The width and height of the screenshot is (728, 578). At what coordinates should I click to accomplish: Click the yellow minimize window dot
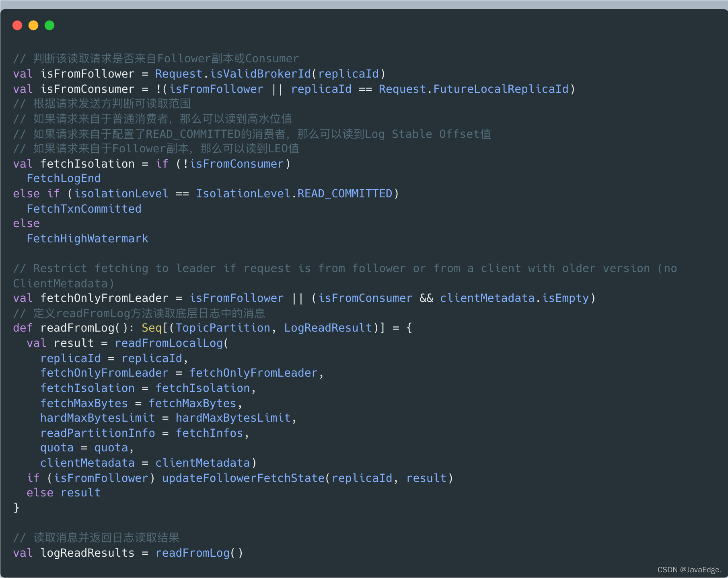click(33, 25)
